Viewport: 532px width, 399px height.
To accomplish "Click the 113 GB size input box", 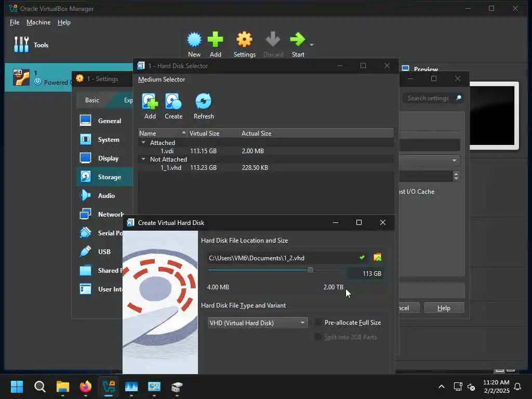I will pyautogui.click(x=366, y=273).
